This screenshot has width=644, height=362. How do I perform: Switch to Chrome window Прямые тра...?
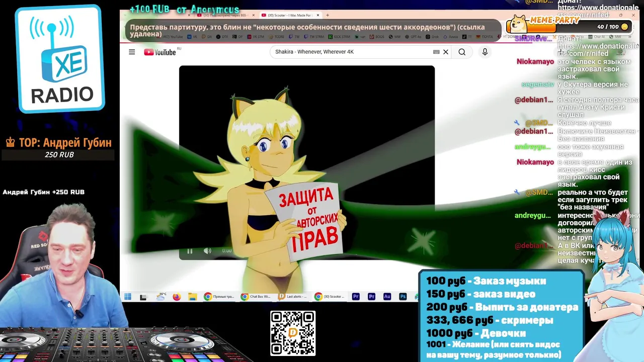(219, 297)
